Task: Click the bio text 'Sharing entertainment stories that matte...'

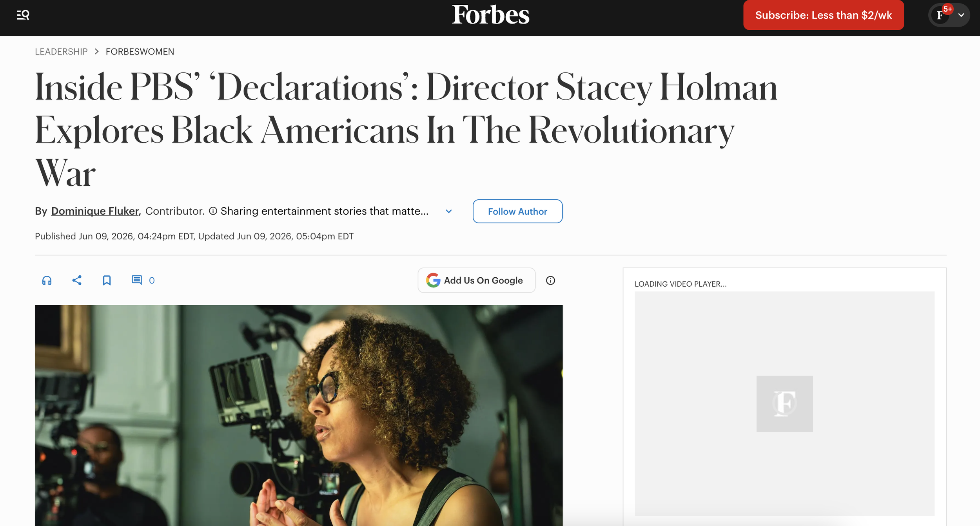Action: (x=325, y=211)
